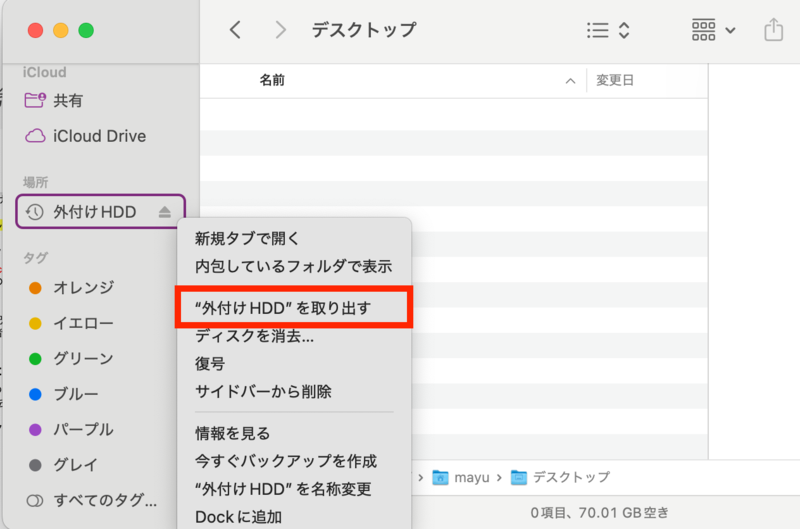Image resolution: width=800 pixels, height=529 pixels.
Task: Toggle the sort direction caret in 名前 column
Action: click(570, 81)
